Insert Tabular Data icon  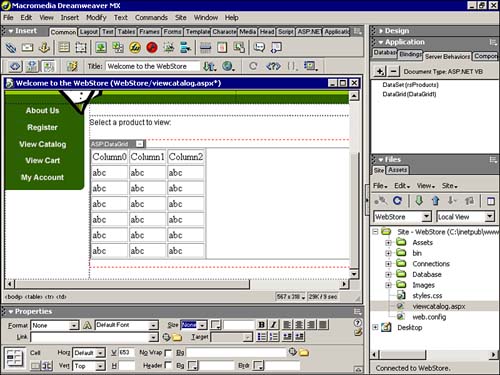coord(239,48)
